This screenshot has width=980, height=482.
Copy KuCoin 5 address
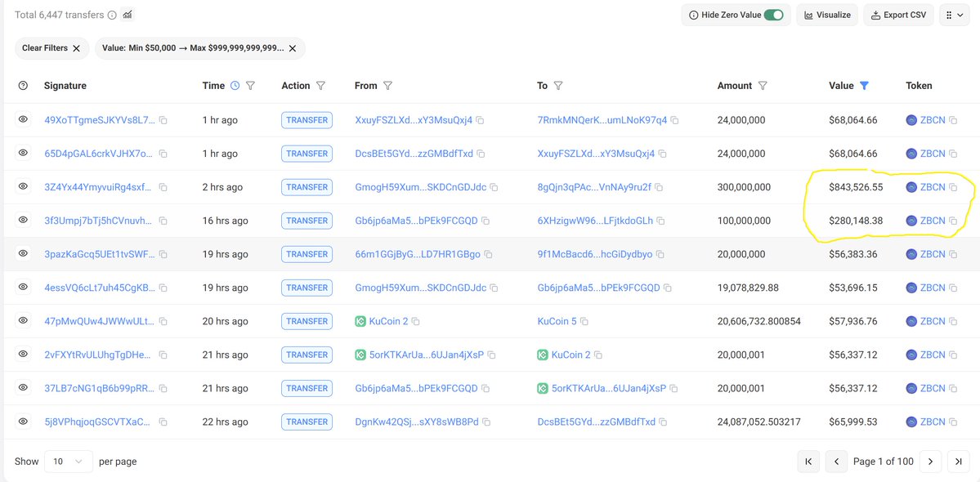[584, 322]
